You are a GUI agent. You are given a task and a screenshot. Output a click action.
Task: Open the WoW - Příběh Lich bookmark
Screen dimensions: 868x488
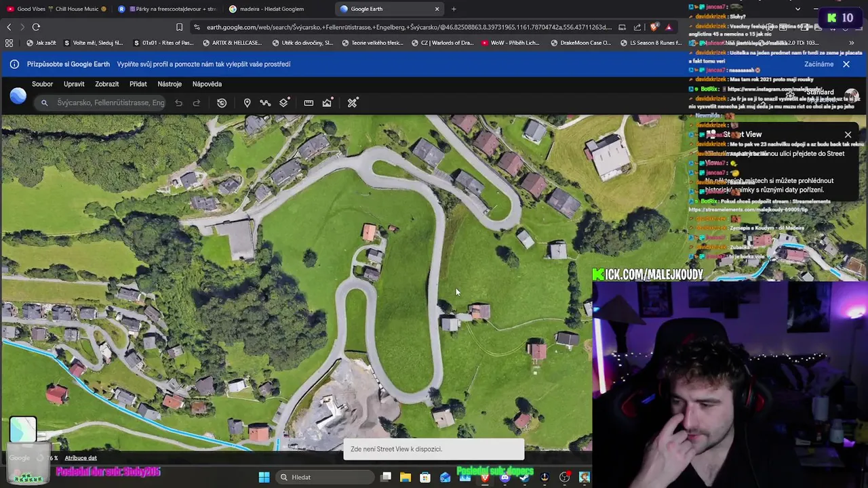pyautogui.click(x=511, y=43)
